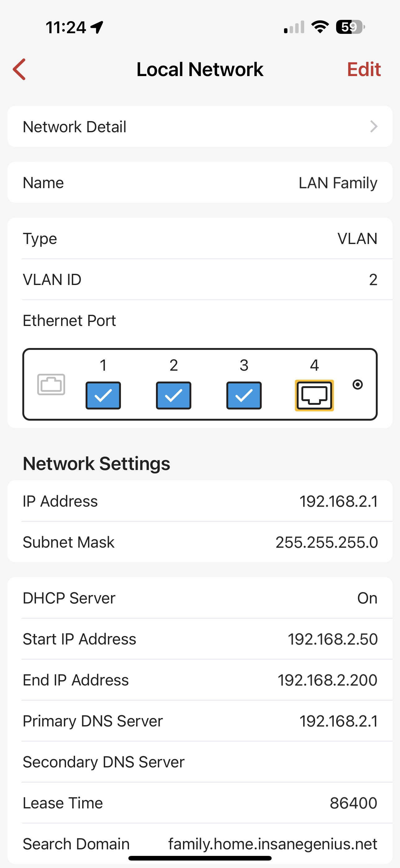Viewport: 400px width, 868px height.
Task: Tap the home indicator bar
Action: 200,858
